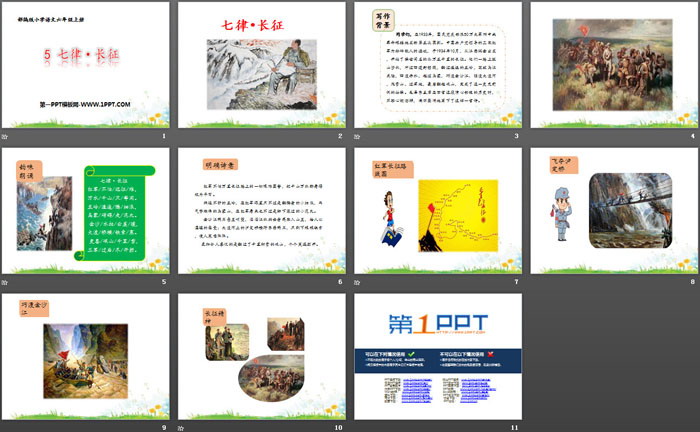This screenshot has width=700, height=432.
Task: Click the transition star icon below slide 1
Action: 8,135
